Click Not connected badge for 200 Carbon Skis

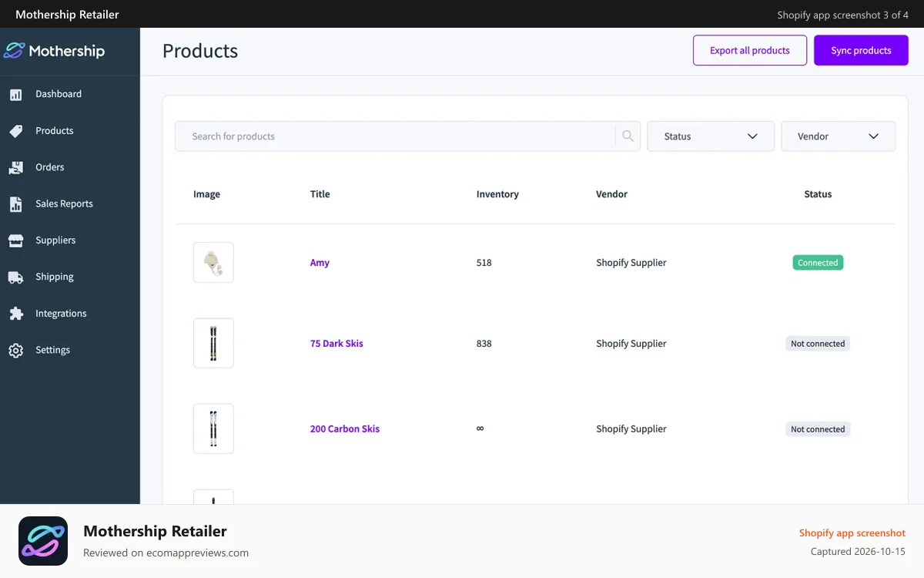point(818,429)
